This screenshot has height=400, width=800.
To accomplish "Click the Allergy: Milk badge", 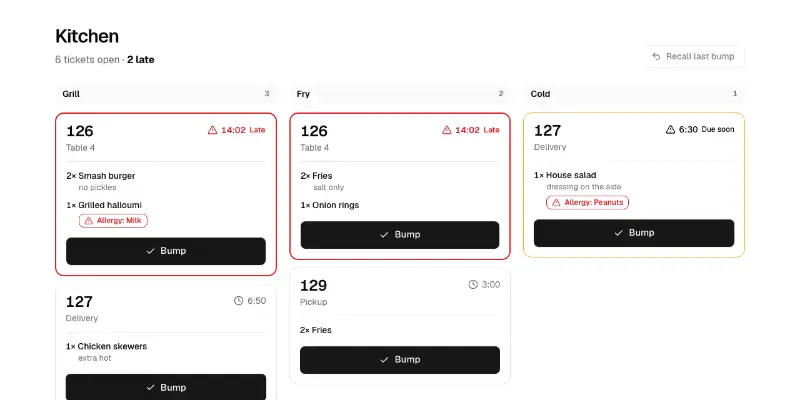I will coord(113,221).
